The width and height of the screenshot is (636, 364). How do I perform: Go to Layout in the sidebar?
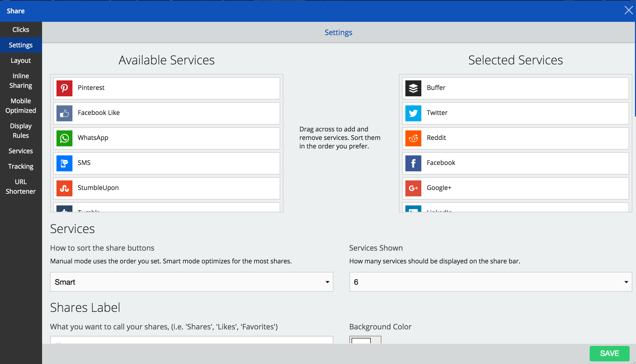coord(21,60)
